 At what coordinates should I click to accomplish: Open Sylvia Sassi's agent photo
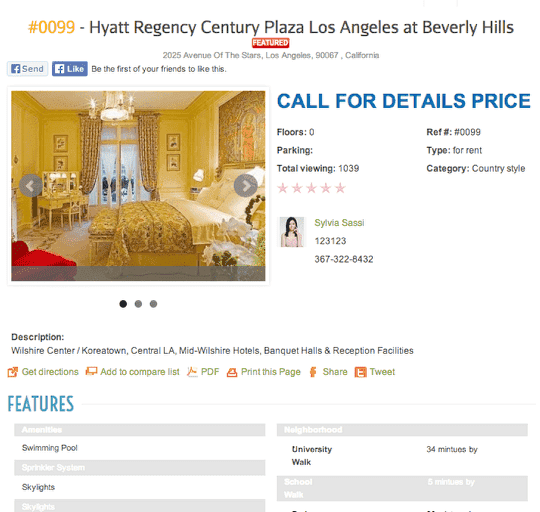292,232
